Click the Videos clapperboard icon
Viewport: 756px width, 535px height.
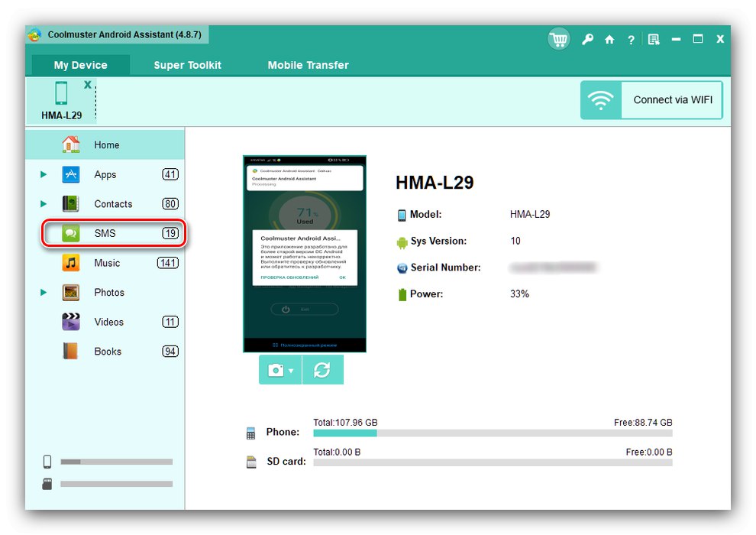click(71, 322)
